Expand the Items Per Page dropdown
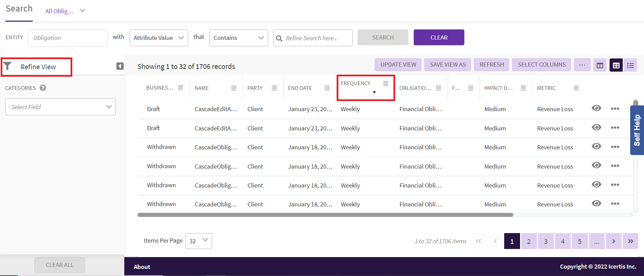This screenshot has width=644, height=276. coord(199,241)
